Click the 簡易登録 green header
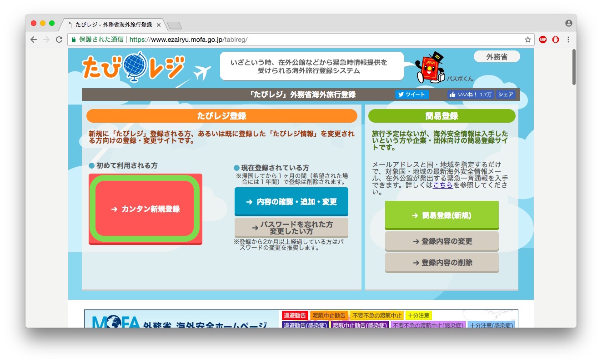This screenshot has height=364, width=602. coord(442,116)
